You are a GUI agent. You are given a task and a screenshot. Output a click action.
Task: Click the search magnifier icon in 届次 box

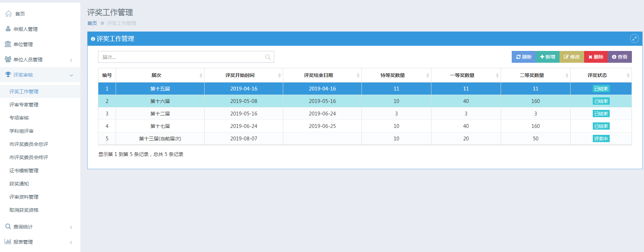[268, 57]
